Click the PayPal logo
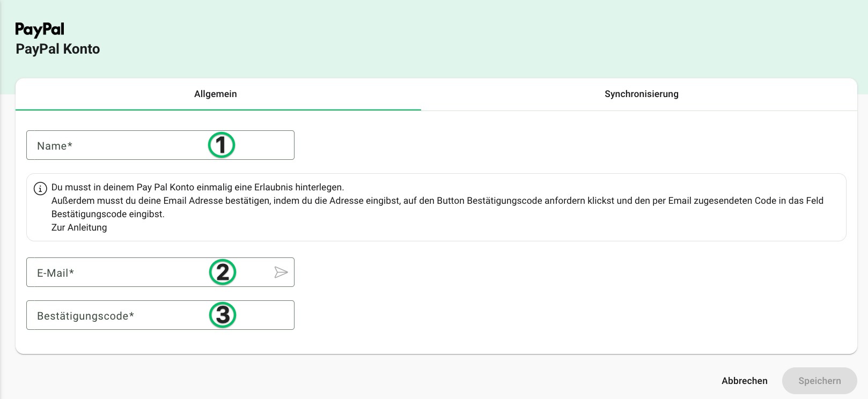The width and height of the screenshot is (868, 399). (x=40, y=29)
